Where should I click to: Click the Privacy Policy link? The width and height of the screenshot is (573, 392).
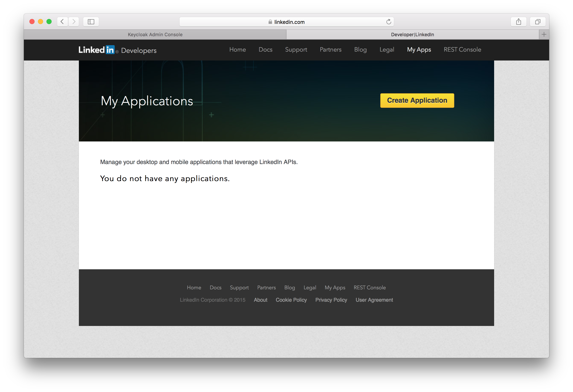[331, 300]
